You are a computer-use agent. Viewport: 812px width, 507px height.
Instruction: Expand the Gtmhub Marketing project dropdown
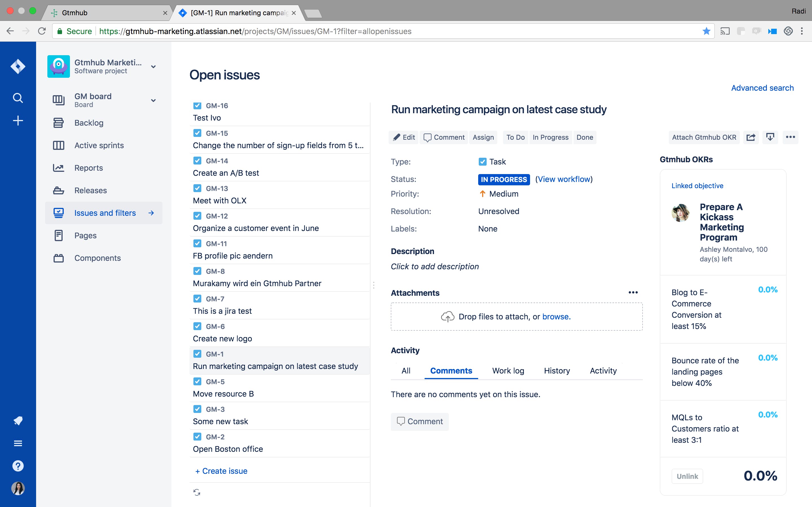point(153,66)
